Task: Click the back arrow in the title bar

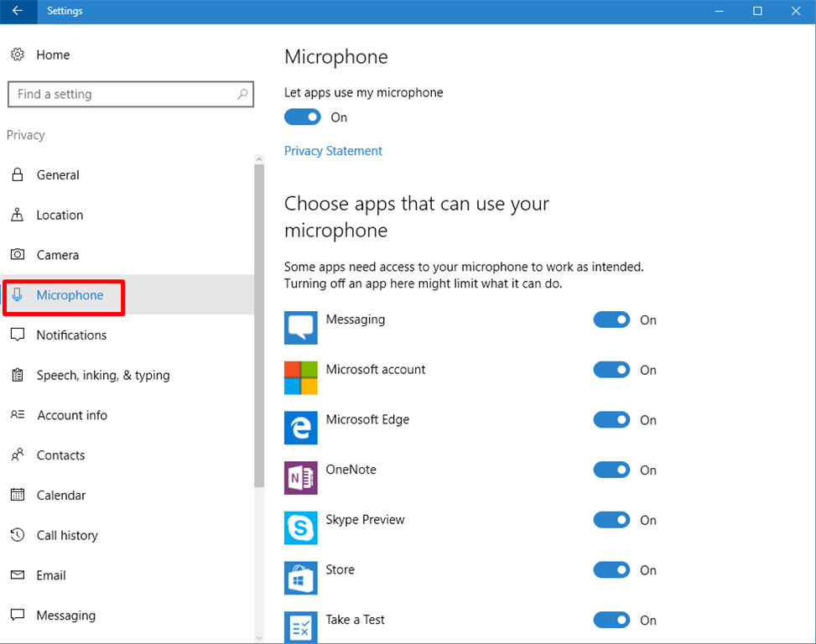Action: coord(18,11)
